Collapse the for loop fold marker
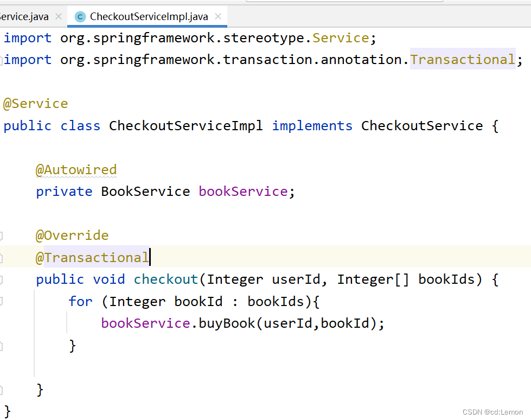 [x=1, y=301]
